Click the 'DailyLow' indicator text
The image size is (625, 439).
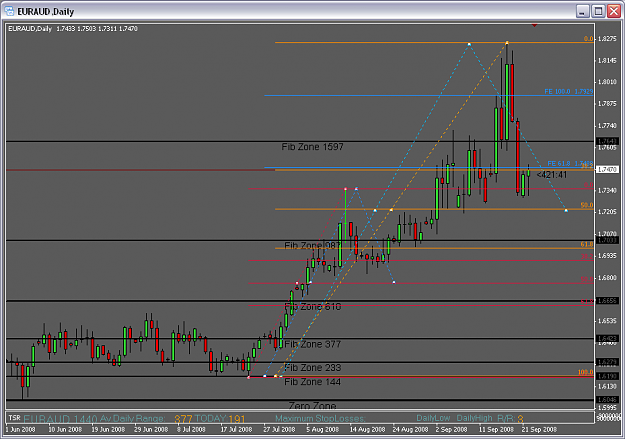[x=433, y=418]
